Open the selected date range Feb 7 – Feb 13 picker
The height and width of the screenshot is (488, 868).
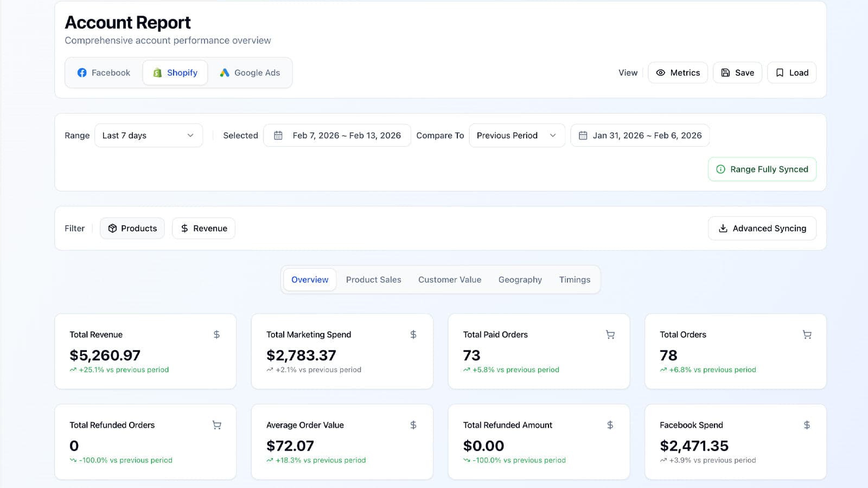337,136
